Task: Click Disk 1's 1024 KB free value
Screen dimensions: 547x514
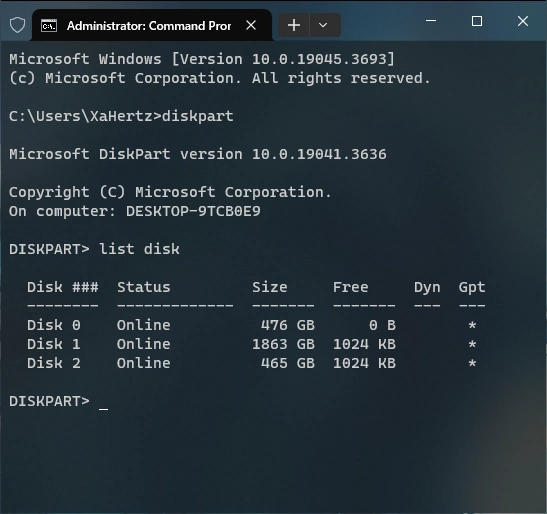Action: pyautogui.click(x=364, y=344)
